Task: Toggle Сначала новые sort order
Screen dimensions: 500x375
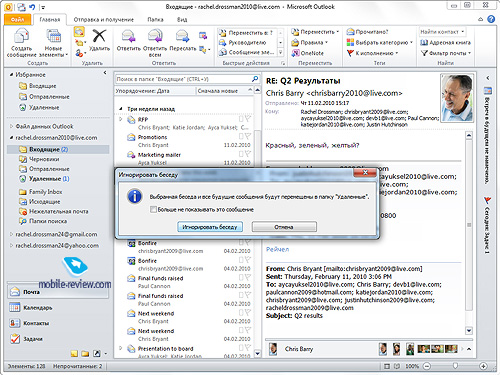Action: click(x=224, y=91)
